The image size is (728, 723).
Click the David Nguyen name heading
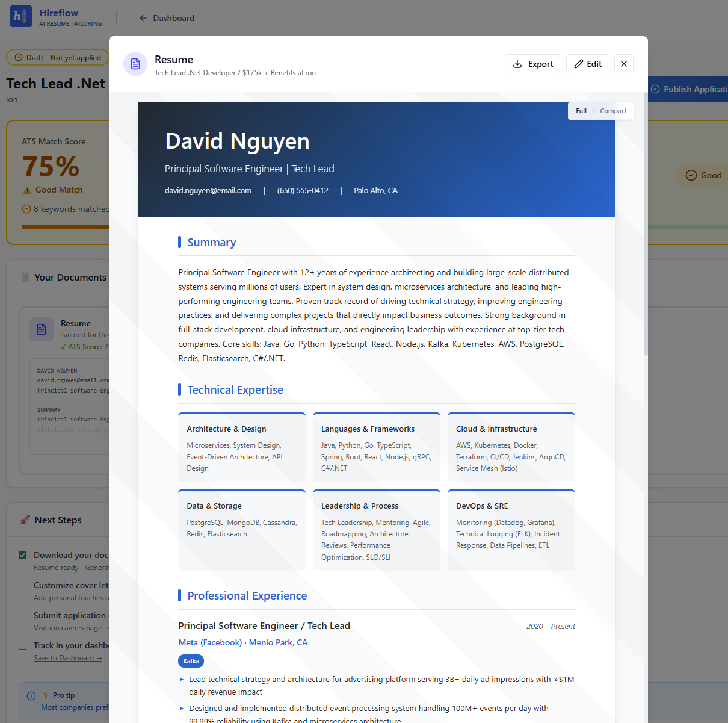click(237, 141)
